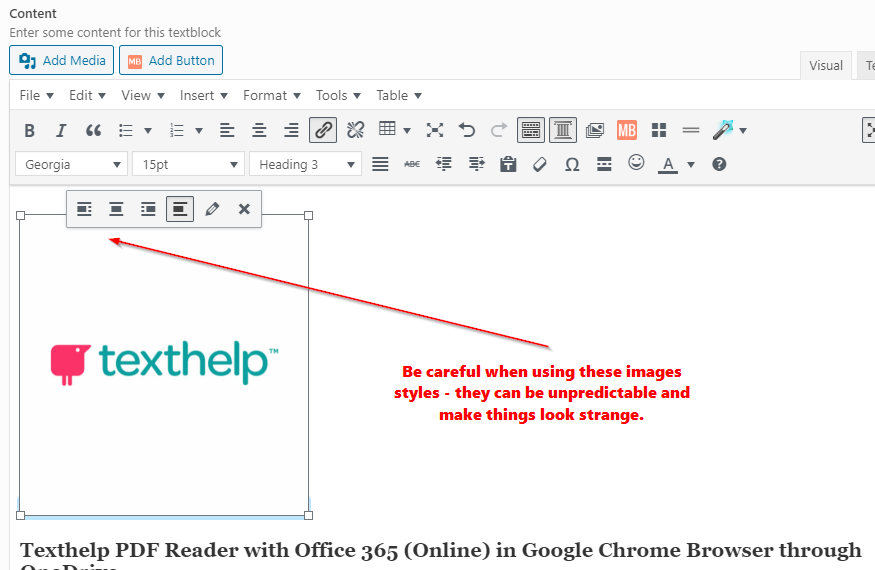Redo the last action
The image size is (875, 570).
click(499, 131)
